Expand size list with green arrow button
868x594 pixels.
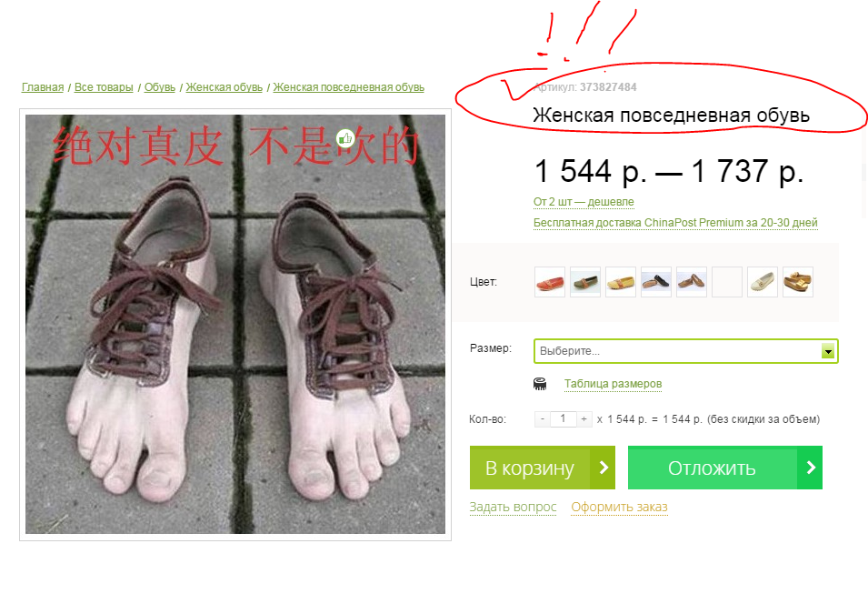coord(828,351)
